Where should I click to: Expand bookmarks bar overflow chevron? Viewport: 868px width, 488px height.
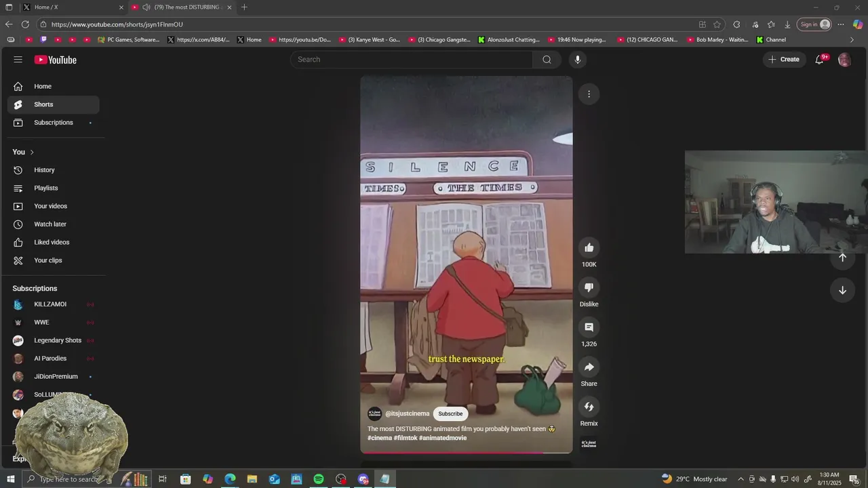tap(852, 39)
